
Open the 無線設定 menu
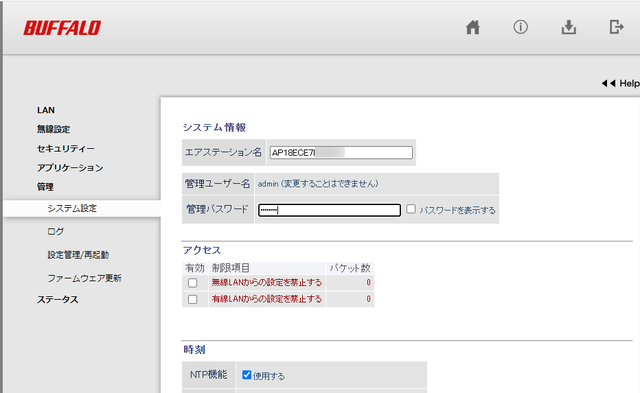[53, 129]
